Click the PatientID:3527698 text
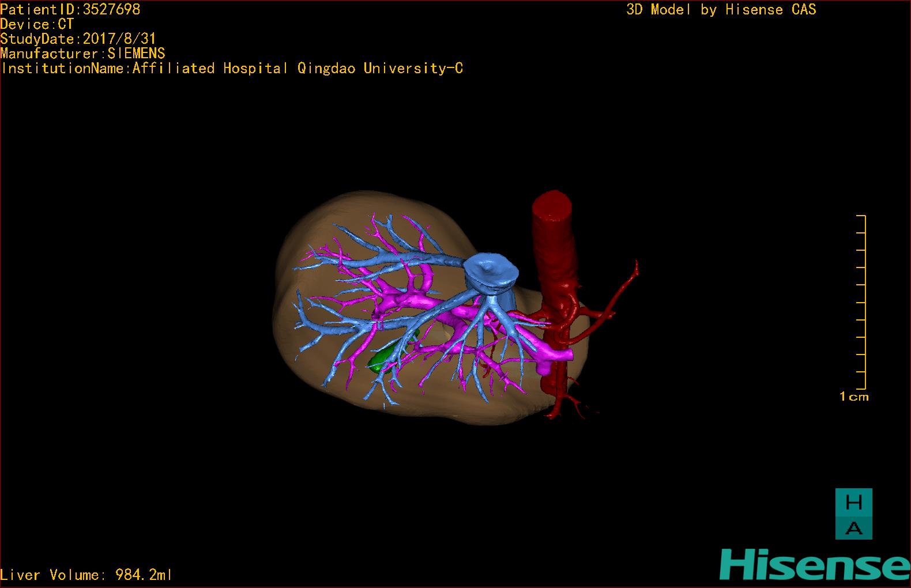Viewport: 911px width, 588px height. (x=70, y=9)
